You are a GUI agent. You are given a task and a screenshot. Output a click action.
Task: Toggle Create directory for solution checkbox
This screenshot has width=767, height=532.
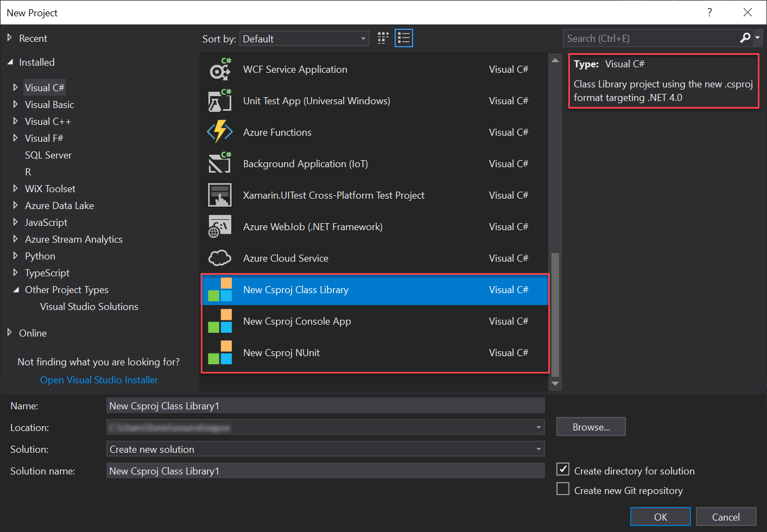[563, 470]
